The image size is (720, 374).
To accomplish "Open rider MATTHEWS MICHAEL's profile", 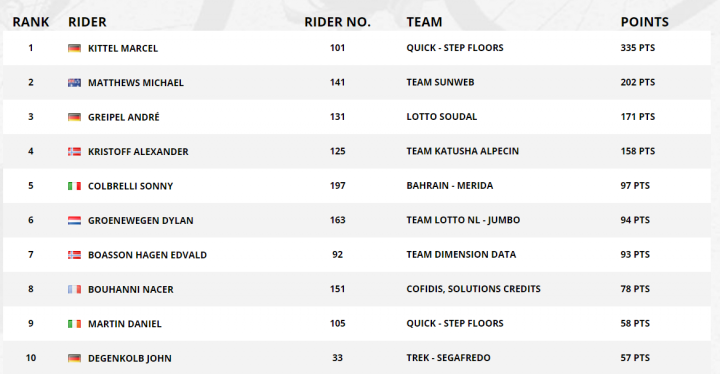I will [136, 83].
